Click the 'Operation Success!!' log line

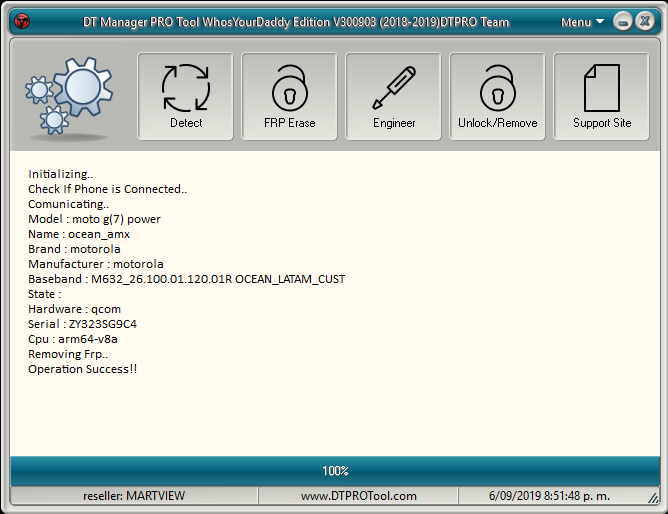82,369
